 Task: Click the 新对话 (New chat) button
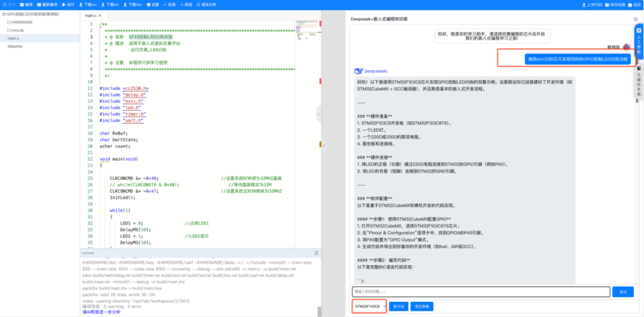[398, 306]
